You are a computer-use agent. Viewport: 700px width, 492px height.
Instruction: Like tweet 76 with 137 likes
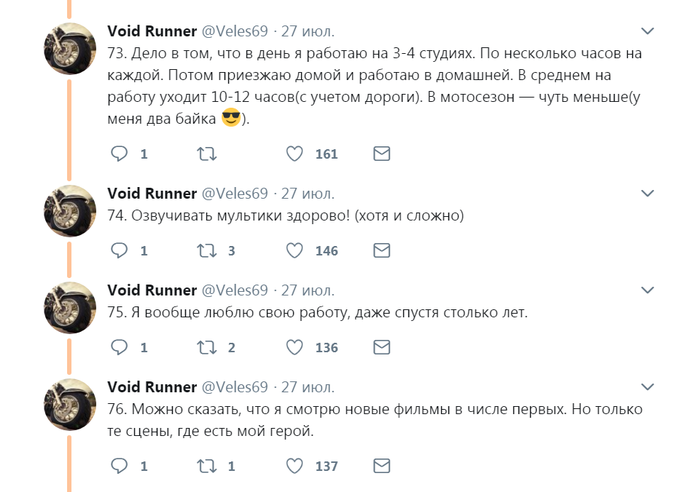pos(295,466)
